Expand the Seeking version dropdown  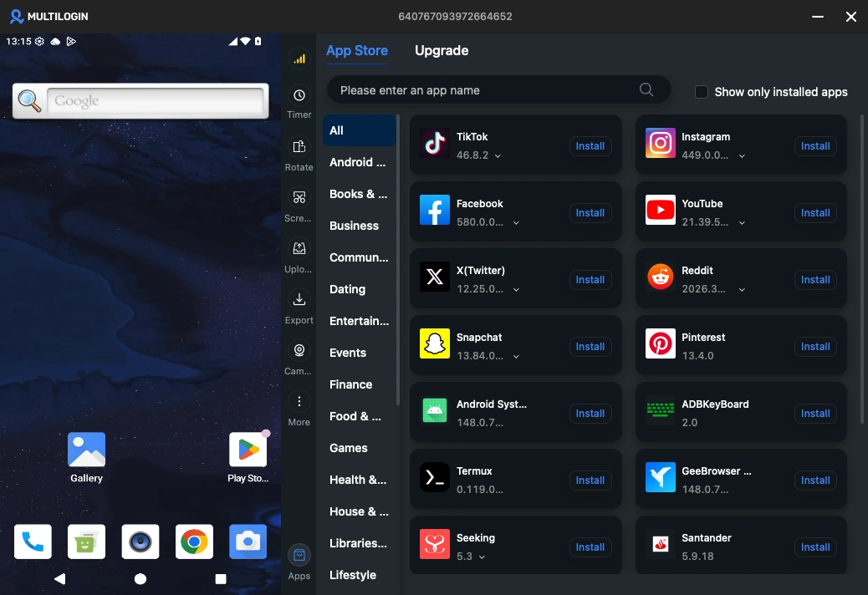click(482, 557)
